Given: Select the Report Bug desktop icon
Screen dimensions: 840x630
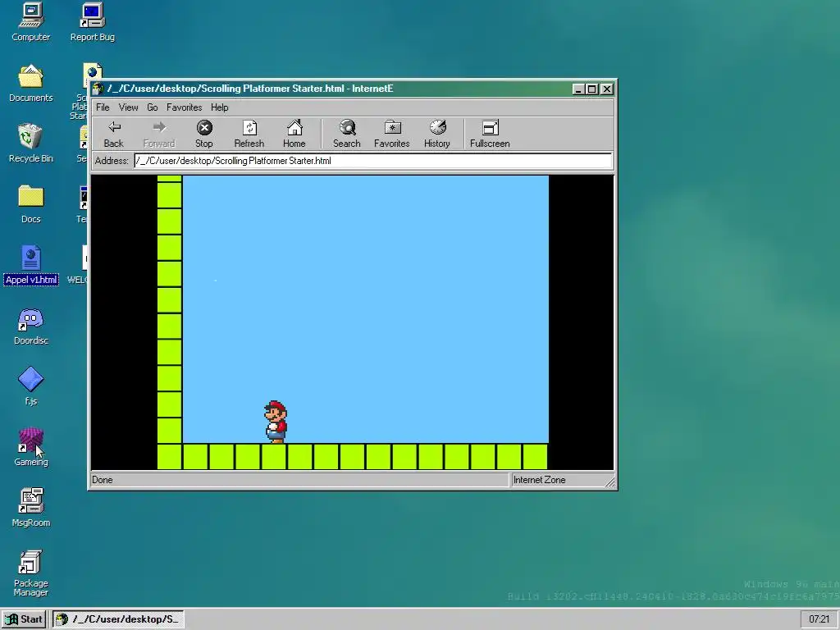Looking at the screenshot, I should coord(92,22).
